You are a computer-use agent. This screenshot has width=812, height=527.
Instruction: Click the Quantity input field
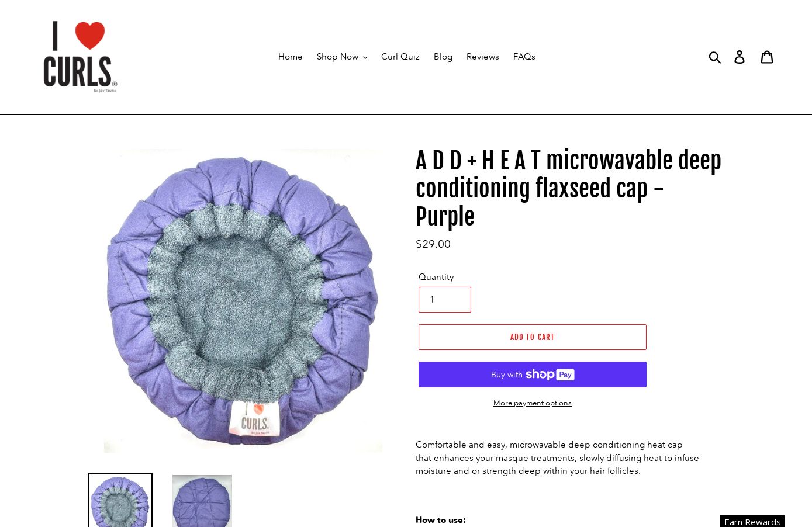click(445, 300)
